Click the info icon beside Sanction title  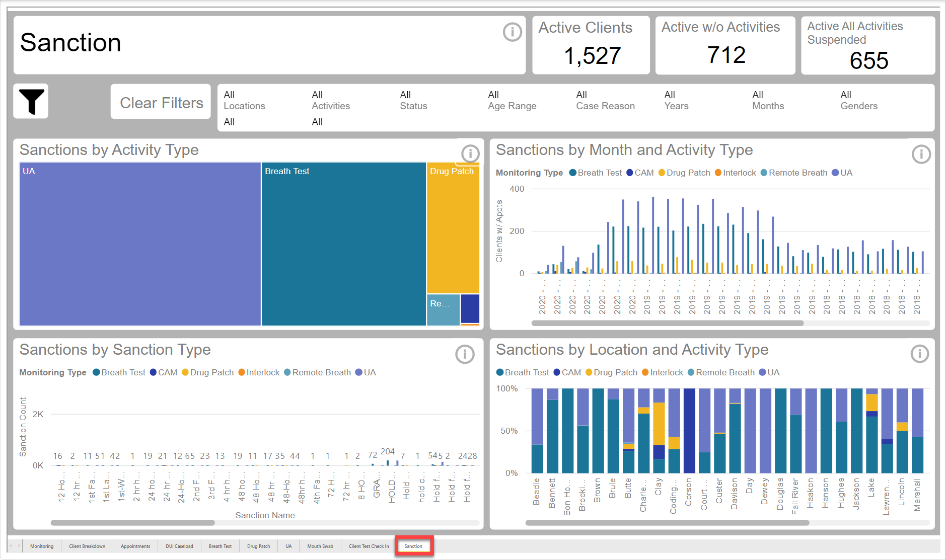tap(512, 32)
